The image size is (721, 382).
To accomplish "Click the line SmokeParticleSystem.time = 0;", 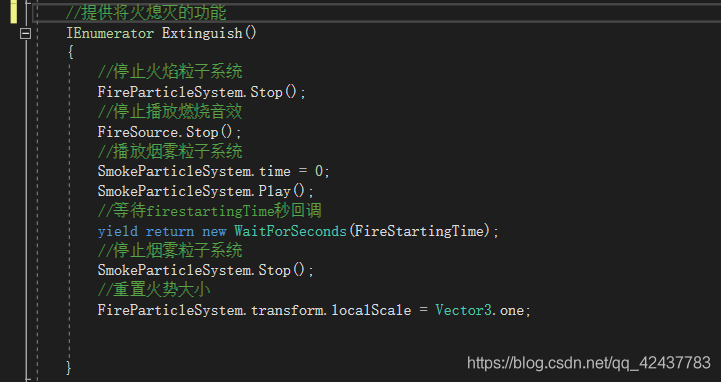I will pyautogui.click(x=214, y=171).
